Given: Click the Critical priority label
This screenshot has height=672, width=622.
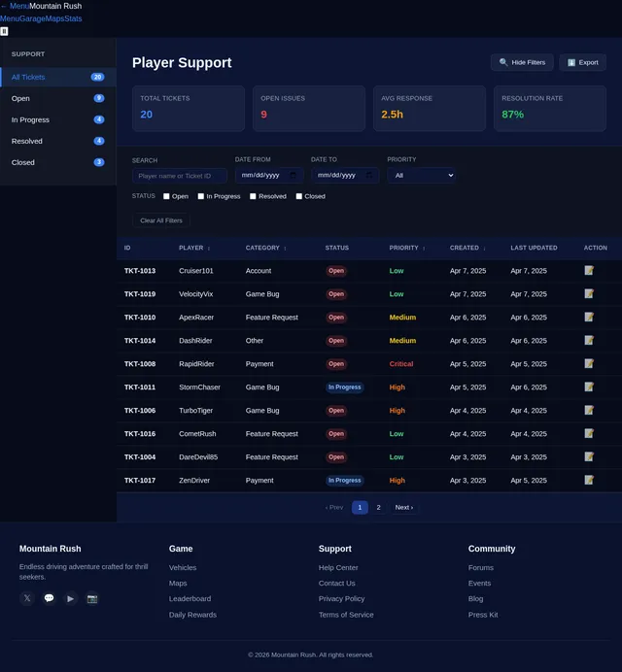Looking at the screenshot, I should [401, 364].
